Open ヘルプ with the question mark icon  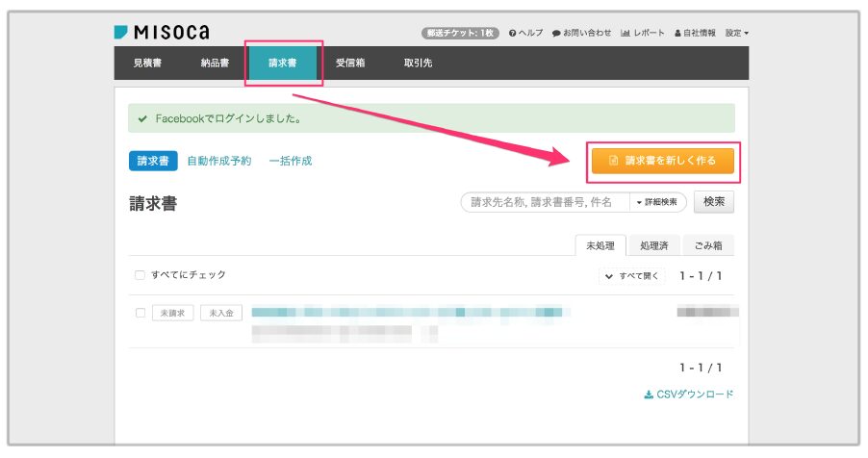pyautogui.click(x=525, y=33)
